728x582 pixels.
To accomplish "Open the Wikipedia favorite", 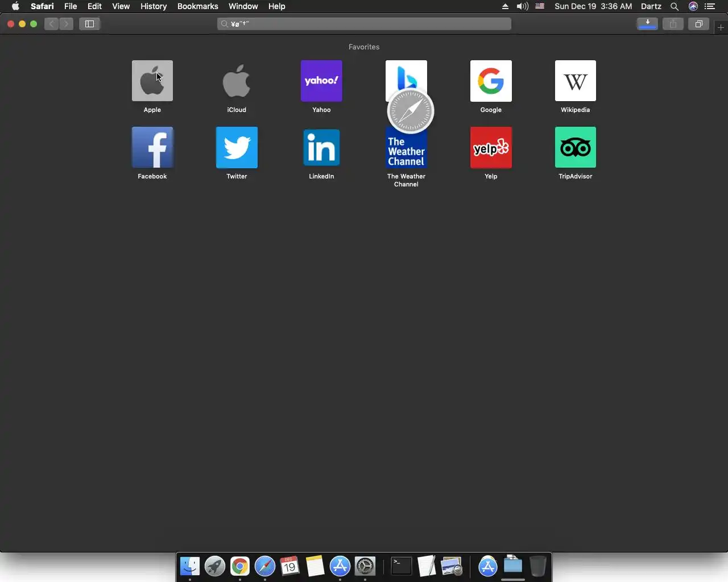I will 576,81.
